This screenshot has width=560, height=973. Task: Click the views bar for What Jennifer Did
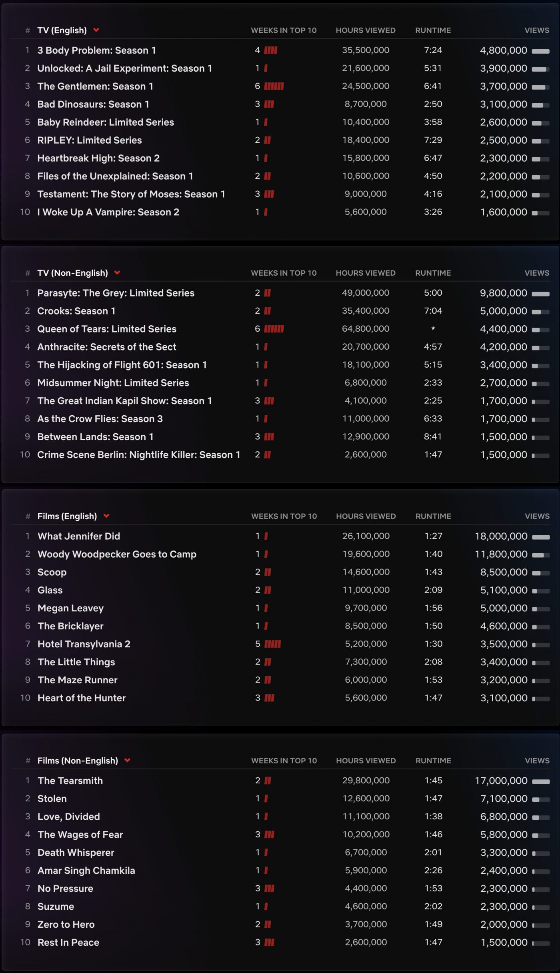point(541,537)
